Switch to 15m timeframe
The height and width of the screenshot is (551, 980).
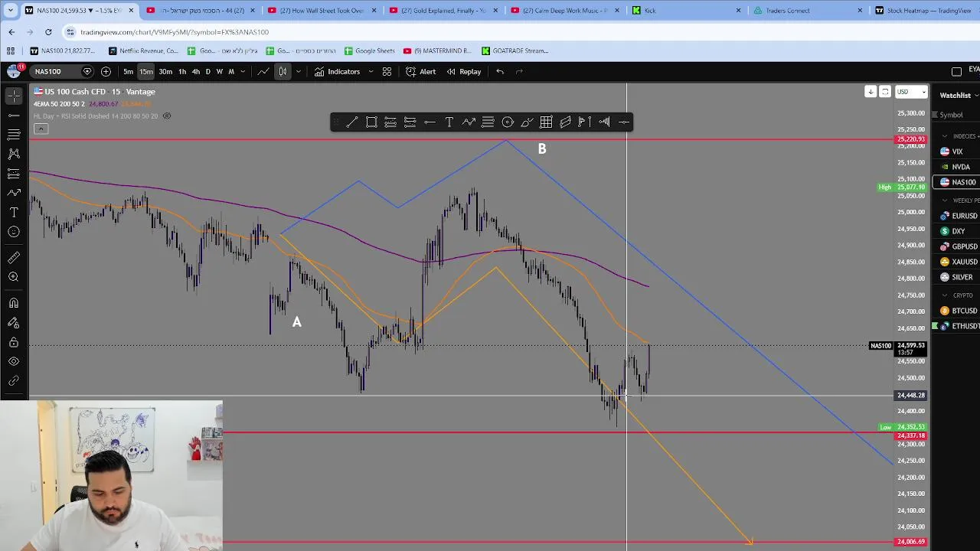(146, 71)
